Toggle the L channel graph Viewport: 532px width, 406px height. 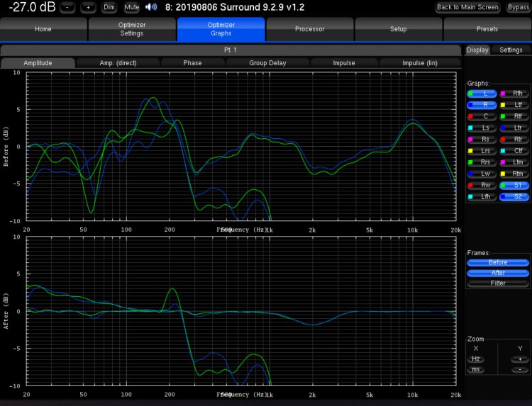pos(482,94)
